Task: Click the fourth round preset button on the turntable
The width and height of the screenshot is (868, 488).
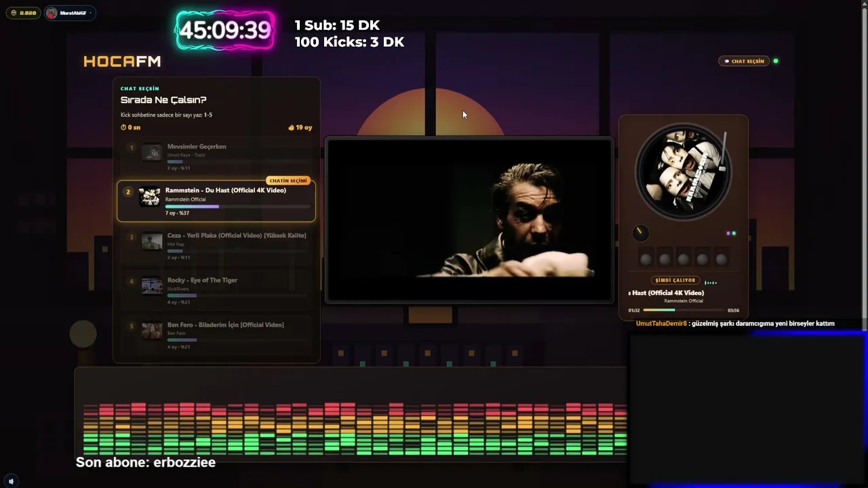Action: point(703,259)
